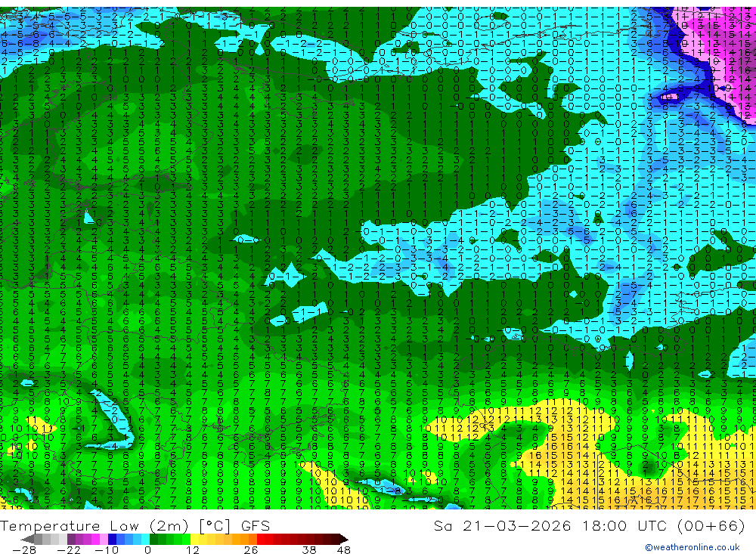Screen dimensions: 756x554
Task: Click the '12' legend label
Action: coord(193,549)
